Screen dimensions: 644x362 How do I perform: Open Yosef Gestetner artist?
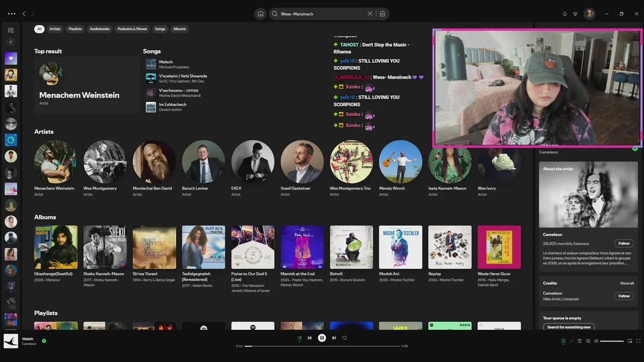pyautogui.click(x=302, y=168)
